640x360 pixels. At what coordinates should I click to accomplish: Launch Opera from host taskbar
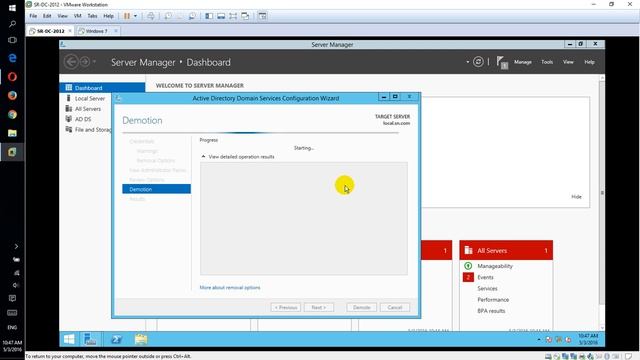coord(12,77)
